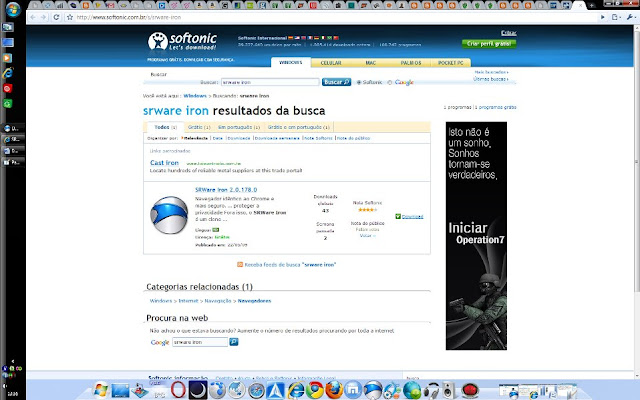Open the MAC platform tab
The height and width of the screenshot is (400, 640).
click(x=371, y=63)
